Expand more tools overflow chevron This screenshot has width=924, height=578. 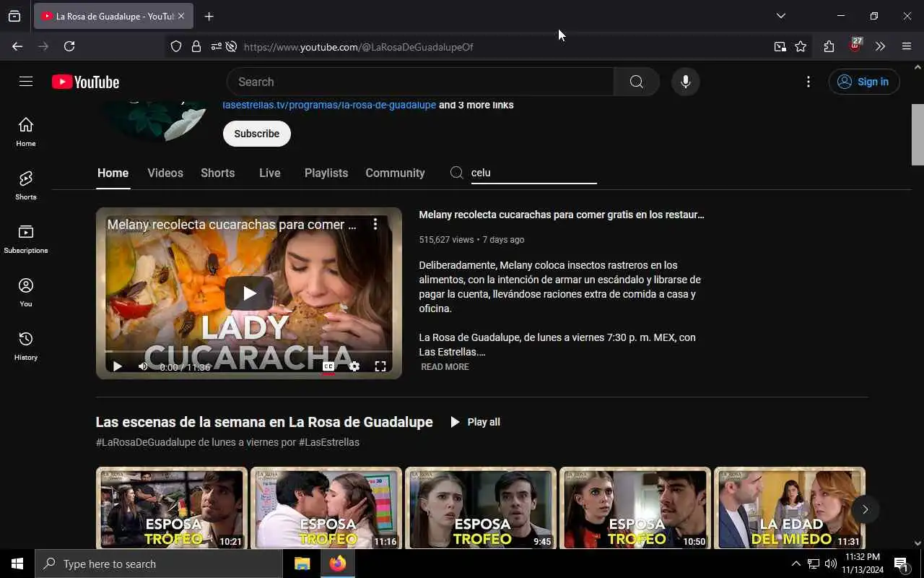tap(880, 46)
